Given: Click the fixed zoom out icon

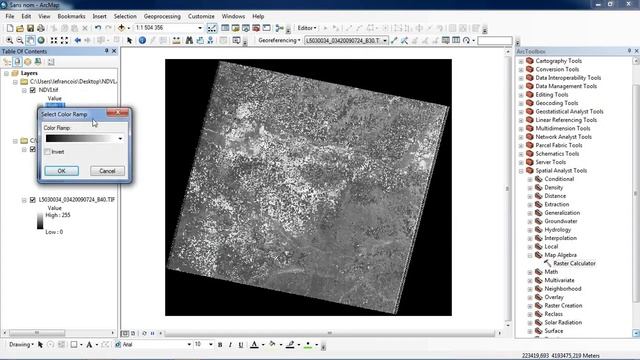Looking at the screenshot, I should (64, 40).
